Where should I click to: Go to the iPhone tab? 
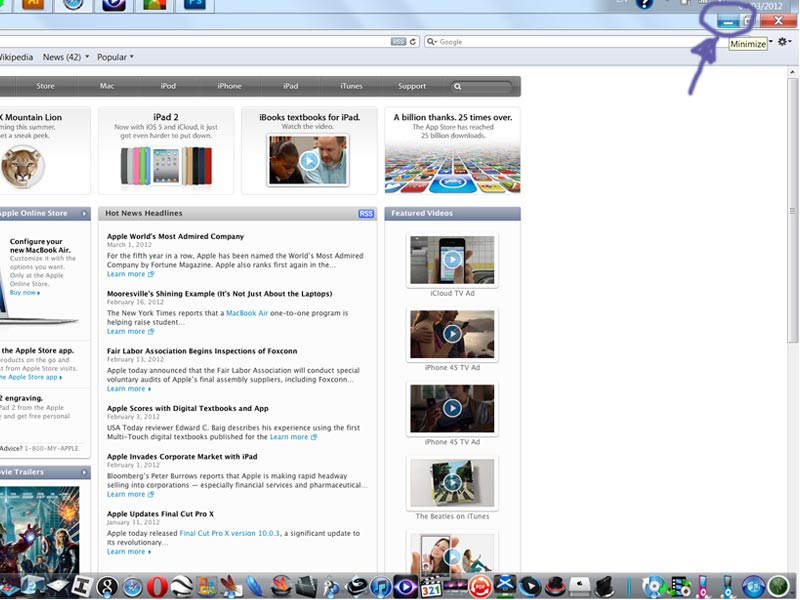pyautogui.click(x=229, y=86)
